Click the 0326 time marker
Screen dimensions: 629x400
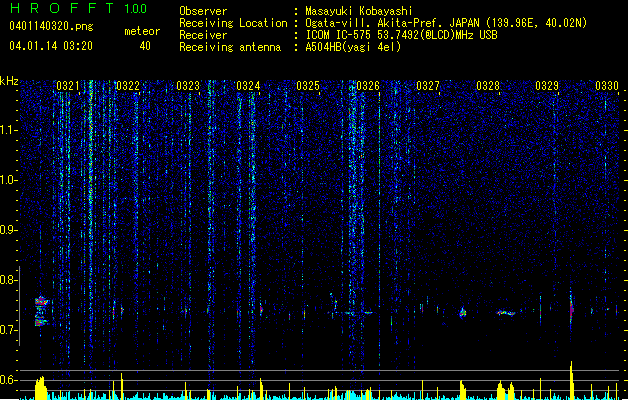pos(368,85)
